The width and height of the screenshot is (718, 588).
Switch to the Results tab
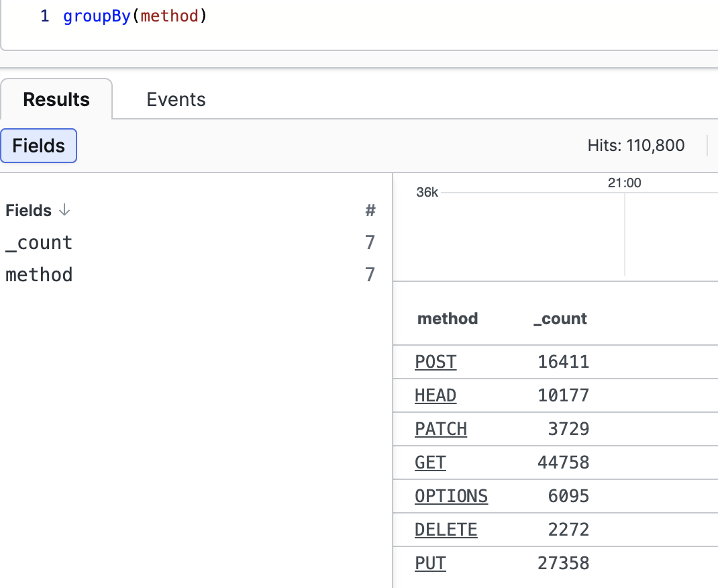56,99
